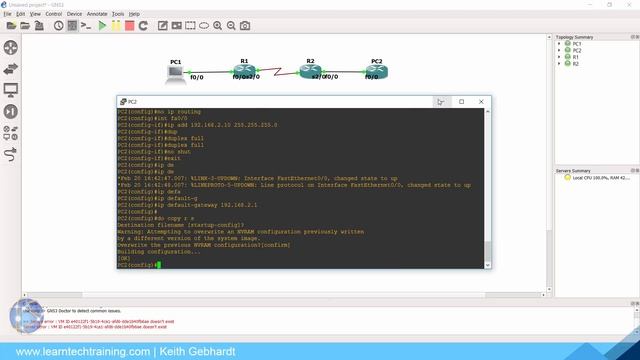Click the serial link between R1 and R2
The width and height of the screenshot is (640, 360).
[x=278, y=71]
